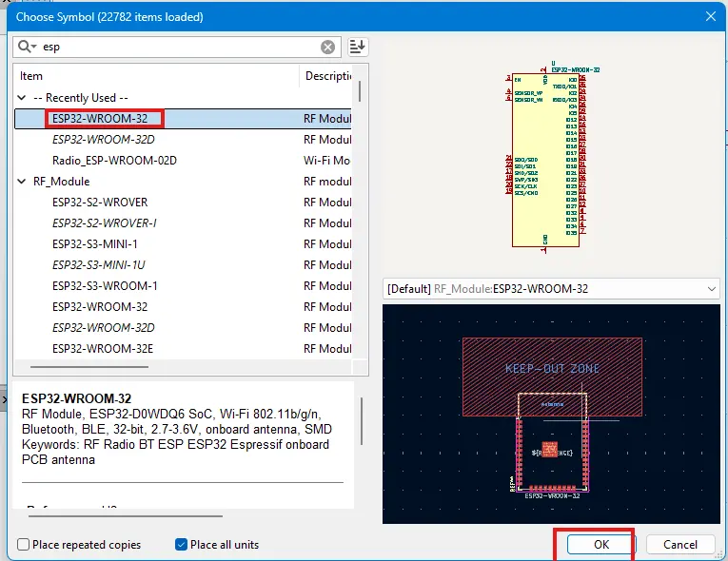Click the sort results icon button
Image resolution: width=728 pixels, height=561 pixels.
(x=358, y=47)
